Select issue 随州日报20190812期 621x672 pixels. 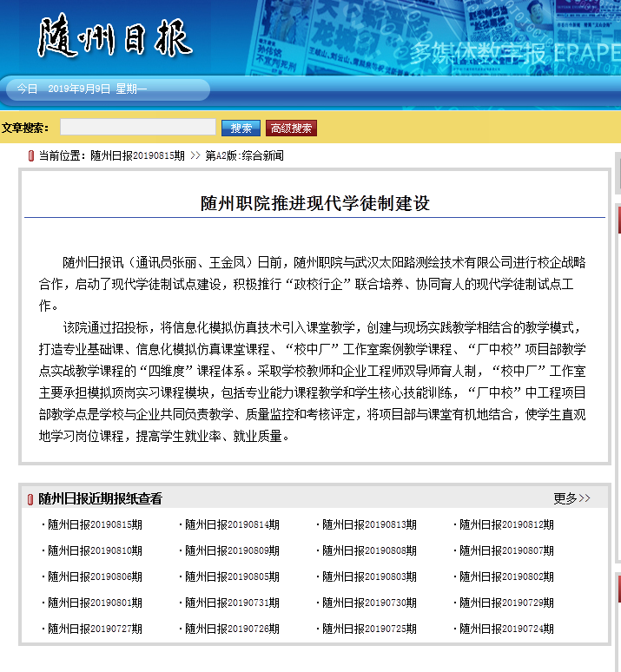506,524
